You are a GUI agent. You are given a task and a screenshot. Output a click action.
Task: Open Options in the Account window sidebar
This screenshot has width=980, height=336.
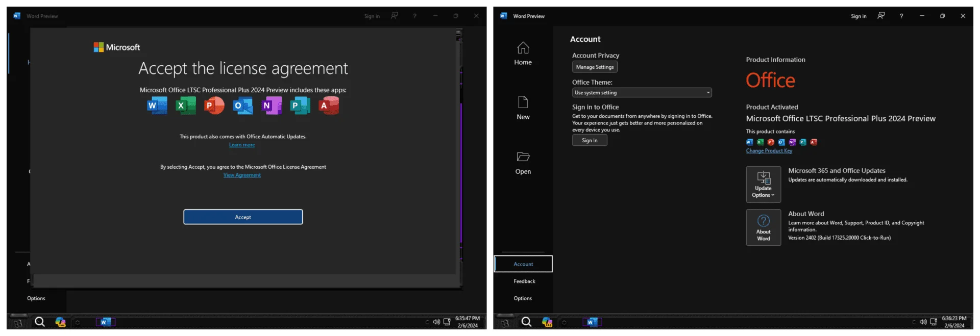click(x=523, y=298)
